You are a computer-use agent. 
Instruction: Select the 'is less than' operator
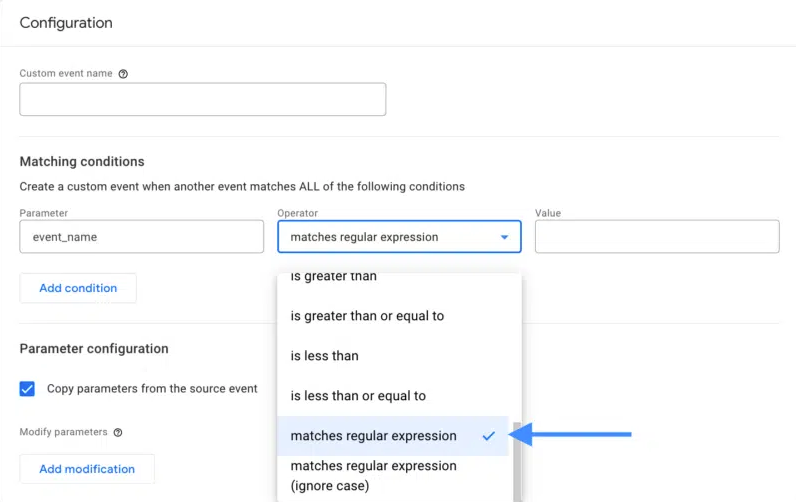click(324, 356)
